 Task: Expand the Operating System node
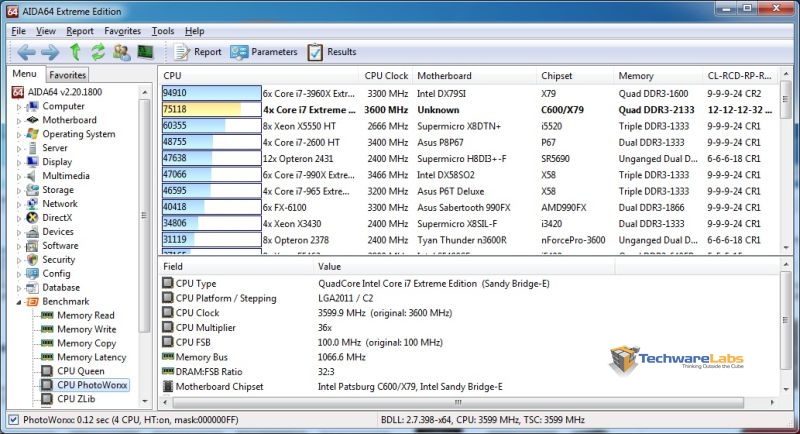[x=19, y=135]
